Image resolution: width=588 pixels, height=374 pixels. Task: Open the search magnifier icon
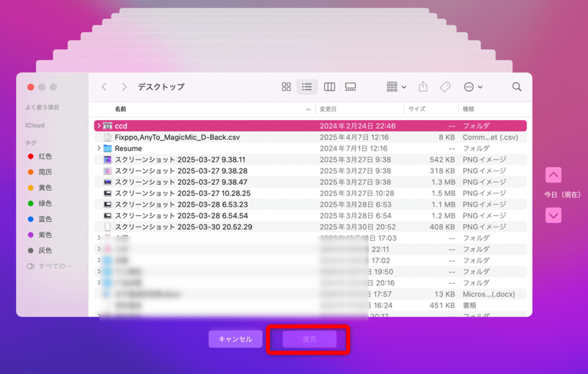click(x=516, y=87)
